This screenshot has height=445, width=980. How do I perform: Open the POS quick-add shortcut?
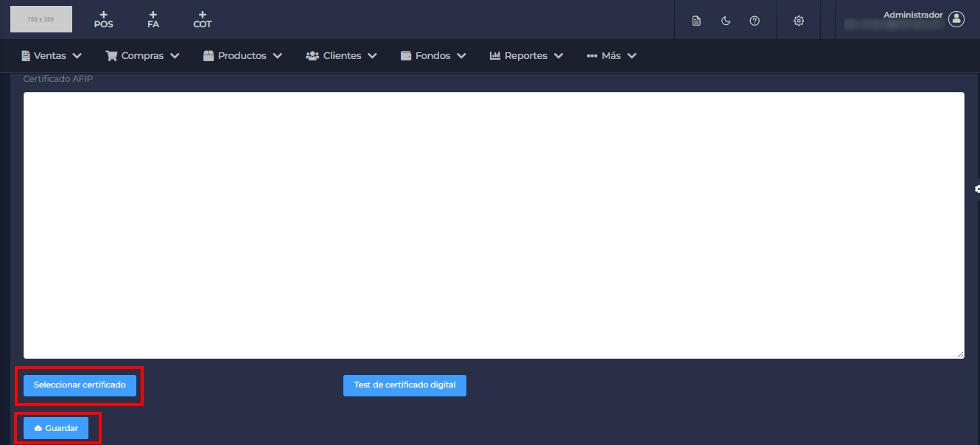click(x=103, y=19)
